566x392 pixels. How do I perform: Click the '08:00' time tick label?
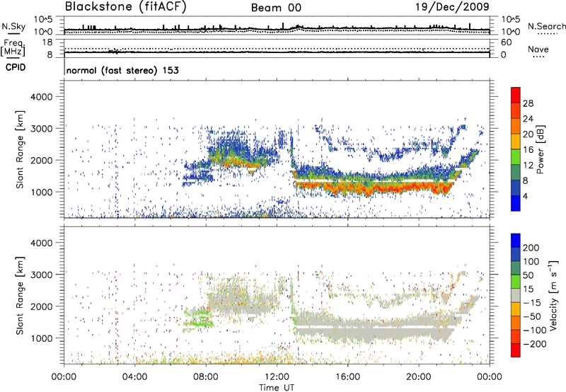pos(206,377)
